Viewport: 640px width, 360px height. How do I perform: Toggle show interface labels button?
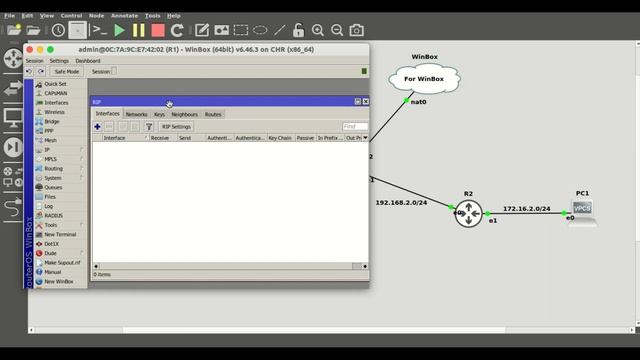78,30
